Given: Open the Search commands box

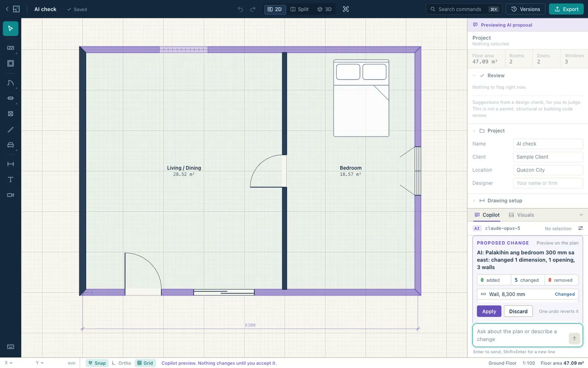Looking at the screenshot, I should [x=464, y=9].
